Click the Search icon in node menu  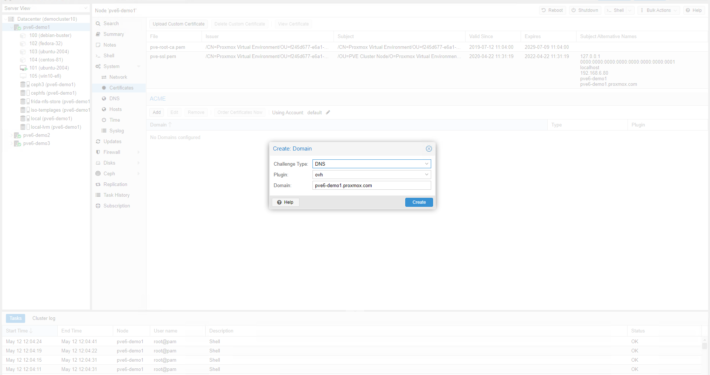(98, 24)
